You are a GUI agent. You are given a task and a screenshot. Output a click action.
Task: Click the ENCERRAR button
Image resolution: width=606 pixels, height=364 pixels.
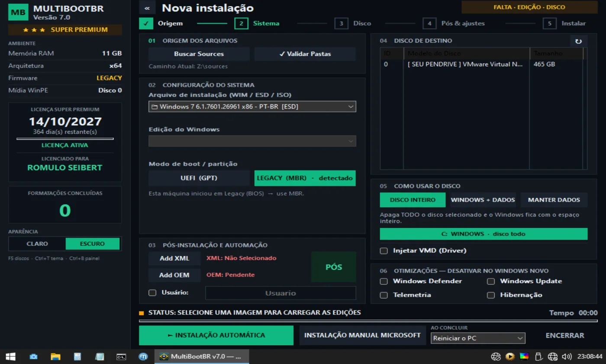tap(565, 335)
